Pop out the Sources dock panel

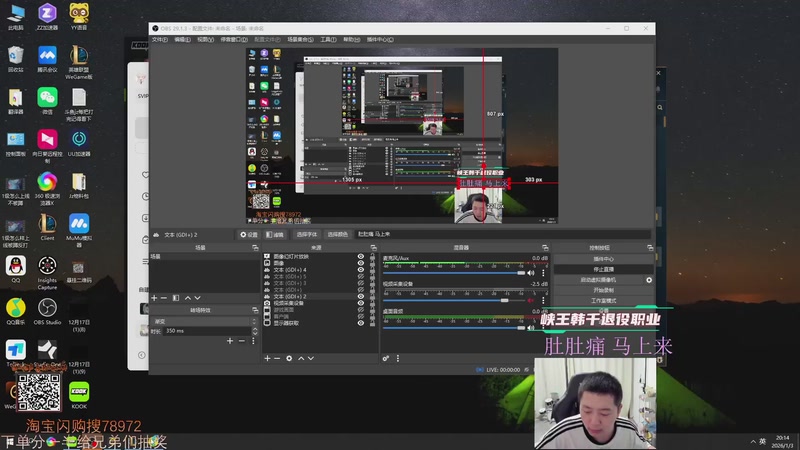pyautogui.click(x=373, y=248)
